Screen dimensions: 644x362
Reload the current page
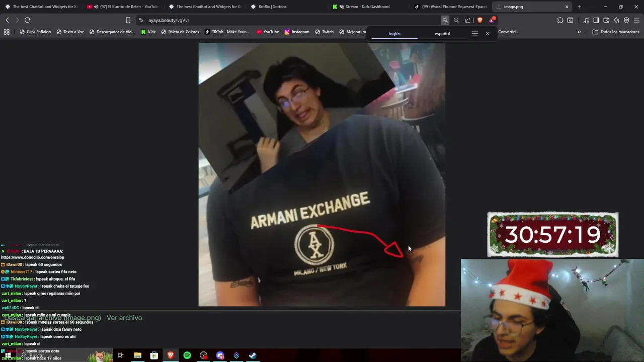pos(27,20)
